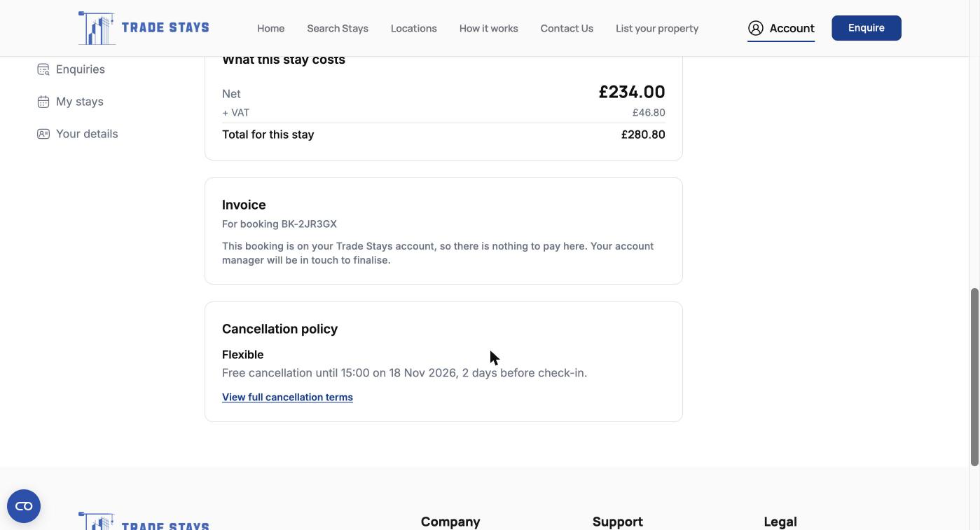Click the footer Trade Stays logo
Image resolution: width=980 pixels, height=530 pixels.
[x=144, y=522]
